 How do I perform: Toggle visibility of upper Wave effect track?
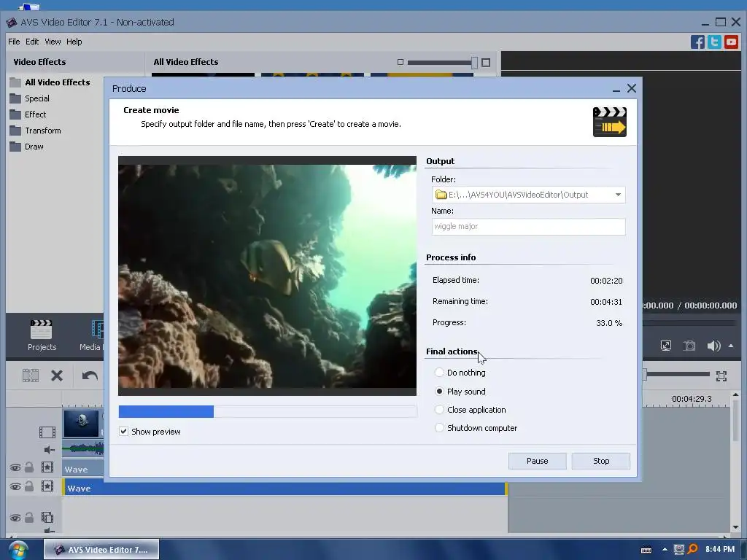coord(15,467)
